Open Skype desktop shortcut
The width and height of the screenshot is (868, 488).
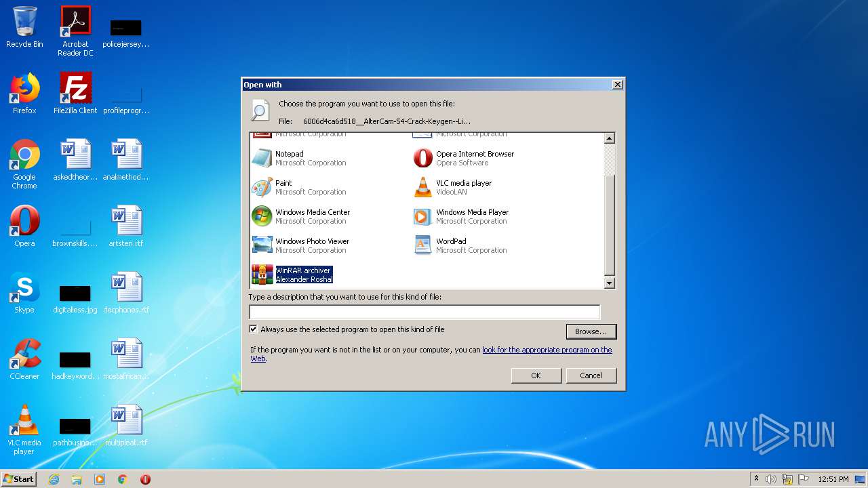tap(24, 293)
